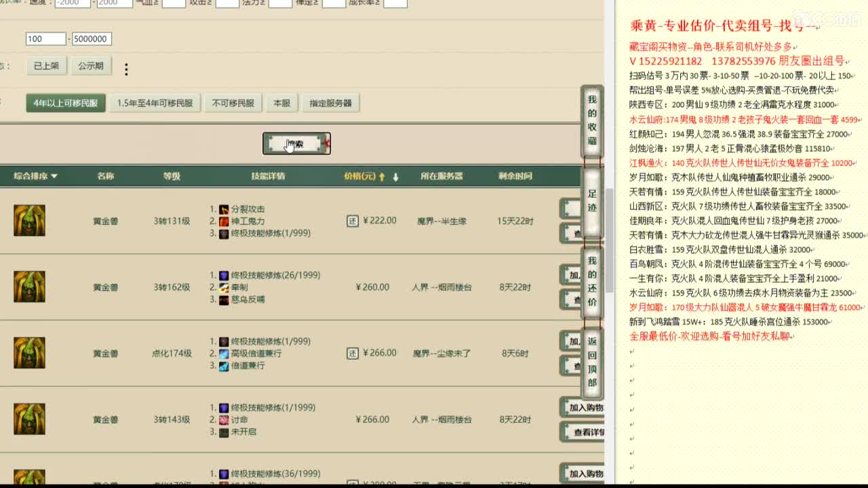Toggle the 指定服务器 filter
The height and width of the screenshot is (488, 868).
330,103
